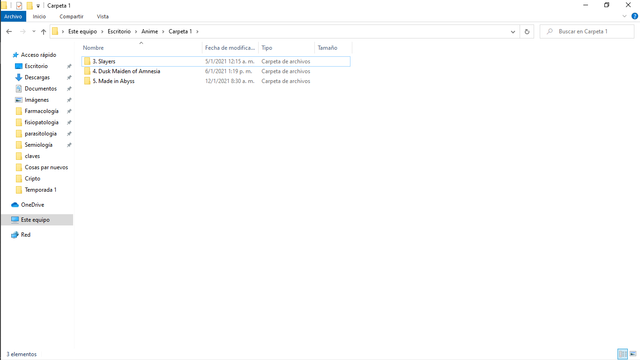Open the Explorer help icon
The image size is (640, 360).
(634, 16)
